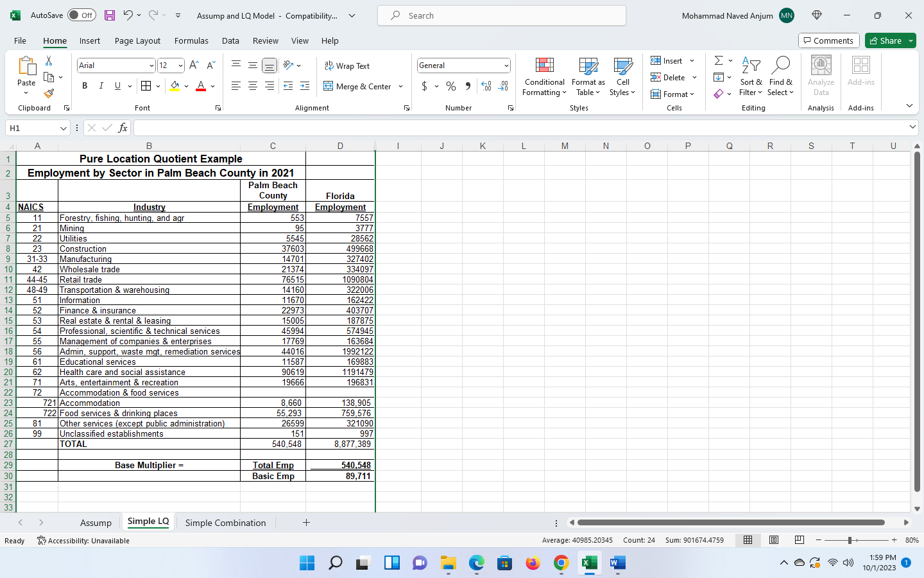Screen dimensions: 924x578
Task: Click the Copy icon in Clipboard group
Action: coord(49,77)
